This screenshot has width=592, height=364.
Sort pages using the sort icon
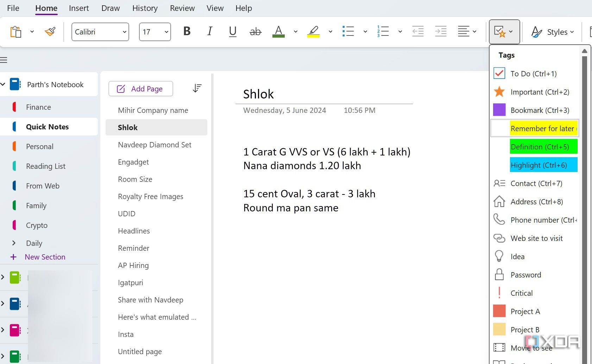click(x=197, y=88)
